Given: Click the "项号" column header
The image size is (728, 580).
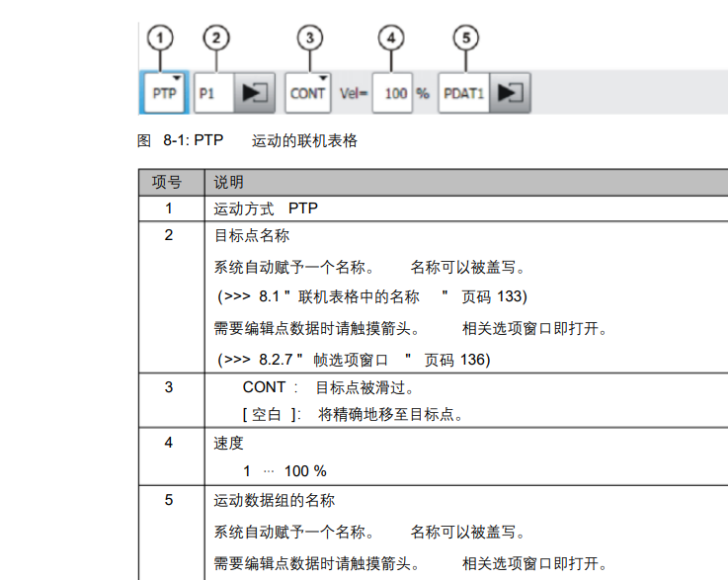Looking at the screenshot, I should click(167, 182).
